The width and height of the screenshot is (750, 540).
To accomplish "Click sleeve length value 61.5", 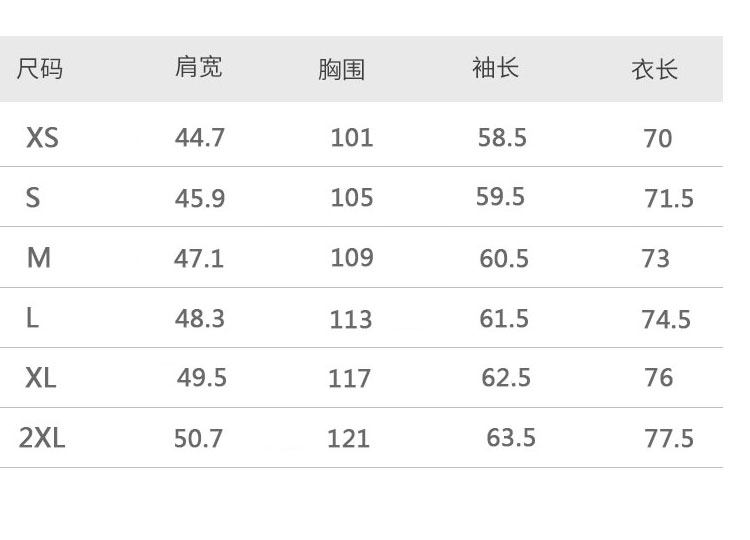I will [504, 318].
